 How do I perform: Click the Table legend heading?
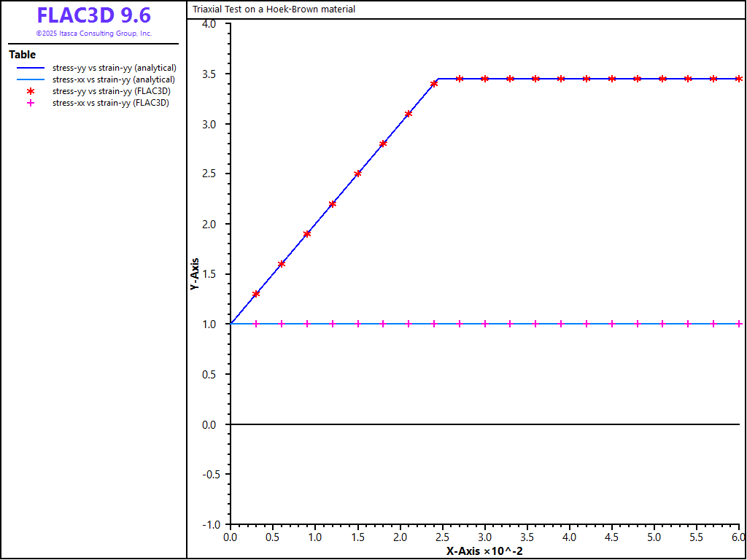[22, 55]
